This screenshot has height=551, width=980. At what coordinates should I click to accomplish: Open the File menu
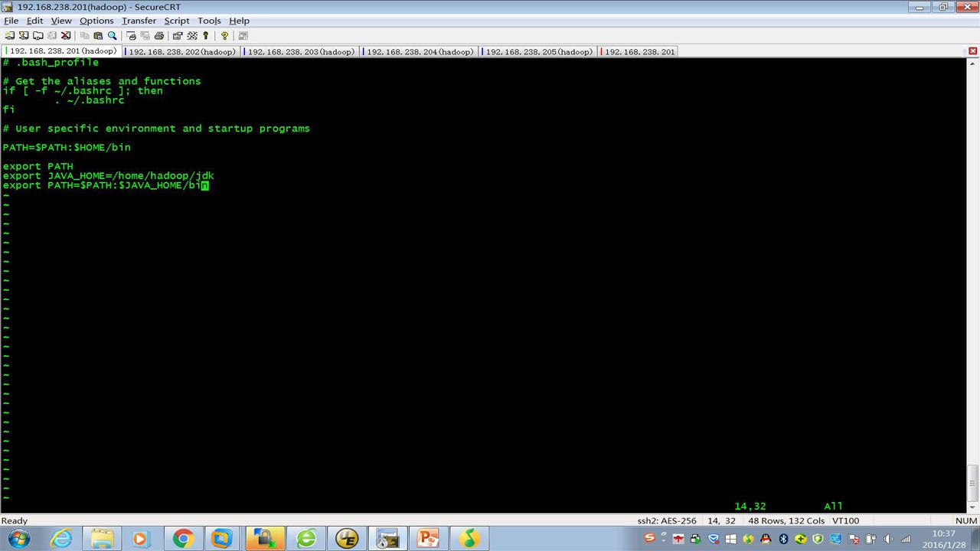(x=11, y=21)
